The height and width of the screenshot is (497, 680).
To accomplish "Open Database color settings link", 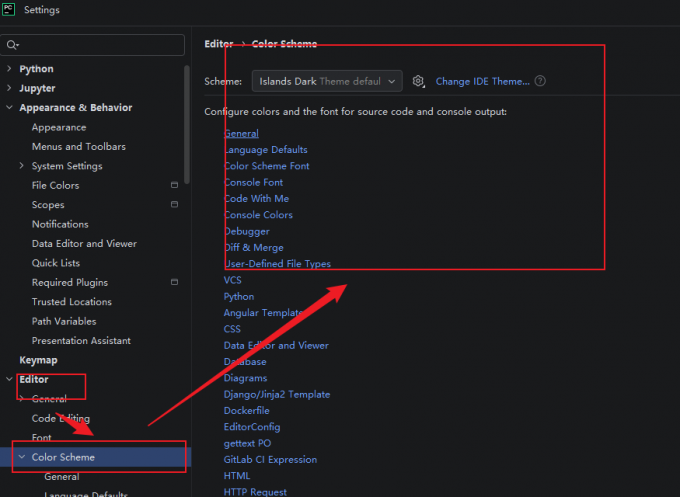I will click(x=245, y=362).
